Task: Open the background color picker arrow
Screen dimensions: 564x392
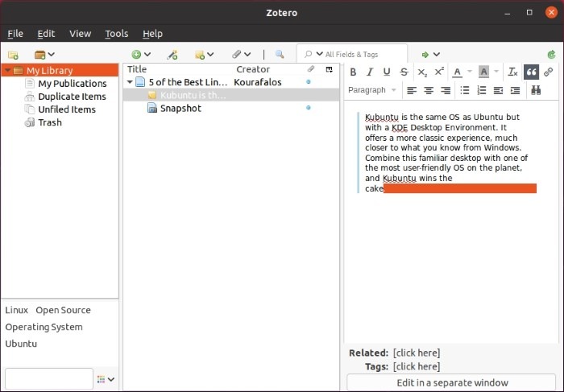Action: (x=496, y=72)
